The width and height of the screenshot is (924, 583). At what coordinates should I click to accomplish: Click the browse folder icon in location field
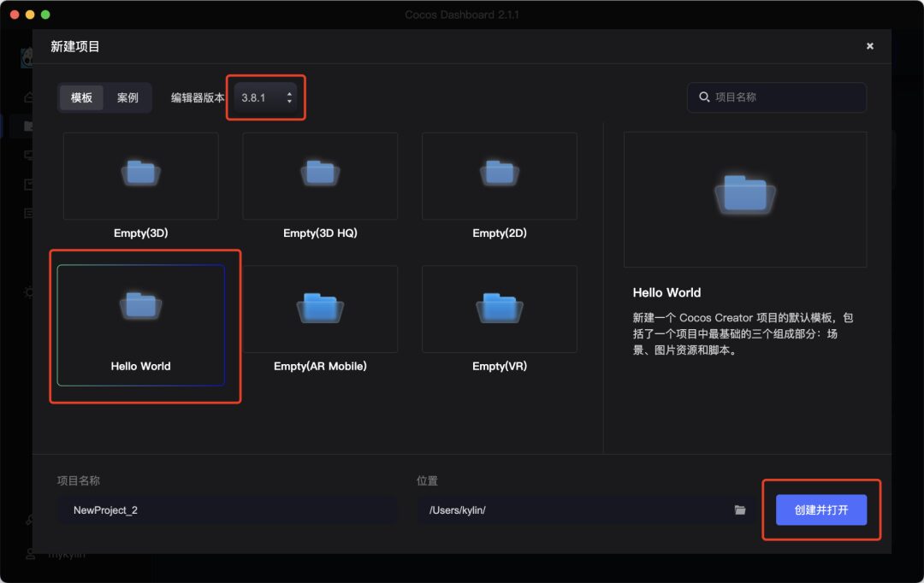coord(740,510)
